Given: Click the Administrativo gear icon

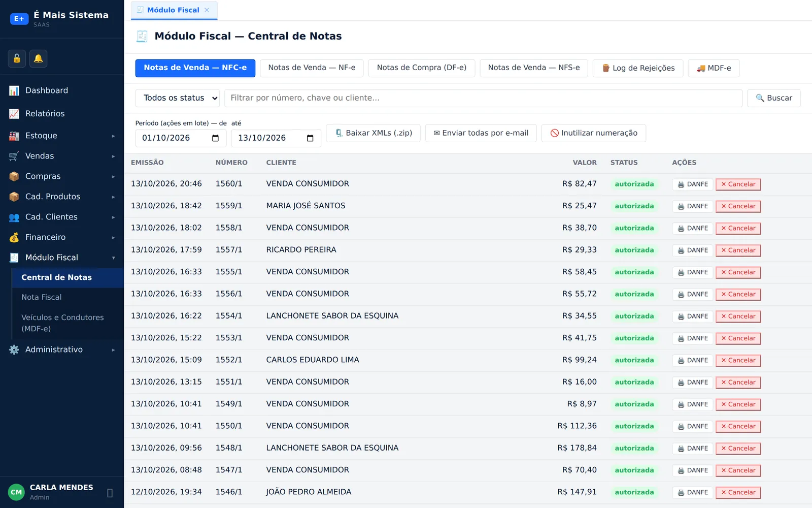Looking at the screenshot, I should coord(14,350).
